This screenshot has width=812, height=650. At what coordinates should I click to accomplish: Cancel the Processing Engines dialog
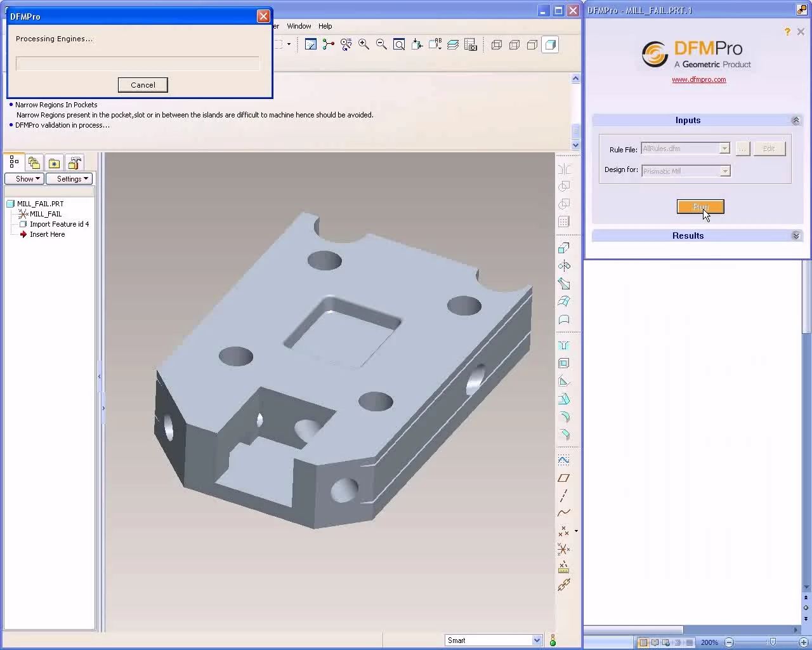(143, 85)
